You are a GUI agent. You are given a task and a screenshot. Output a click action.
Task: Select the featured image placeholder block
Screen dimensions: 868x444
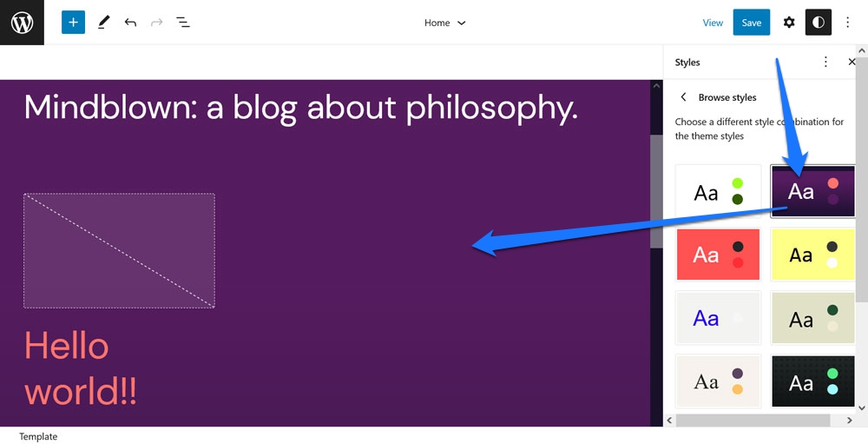click(119, 250)
